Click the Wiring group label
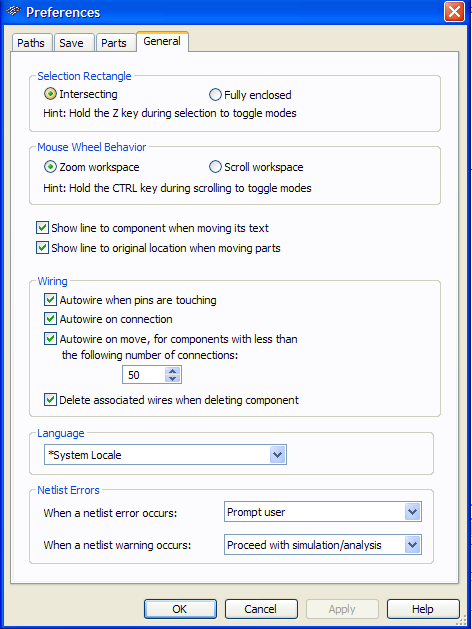Image resolution: width=472 pixels, height=629 pixels. coord(53,281)
